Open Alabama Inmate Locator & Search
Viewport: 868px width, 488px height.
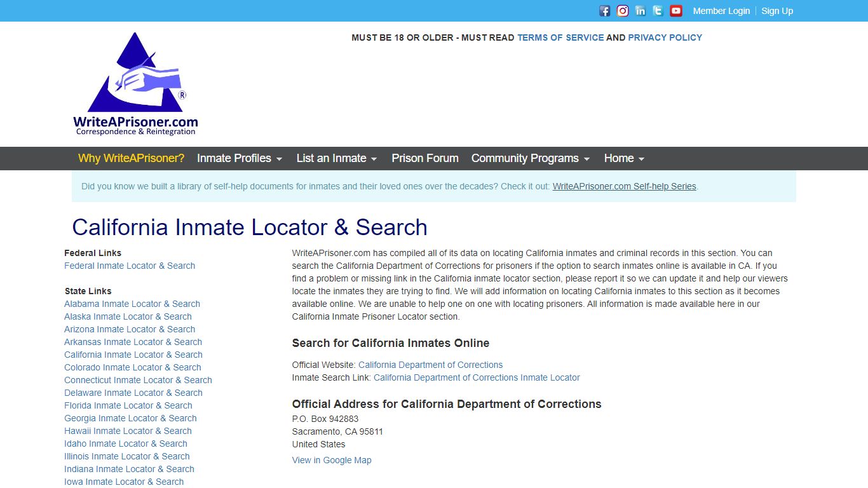[x=132, y=304]
